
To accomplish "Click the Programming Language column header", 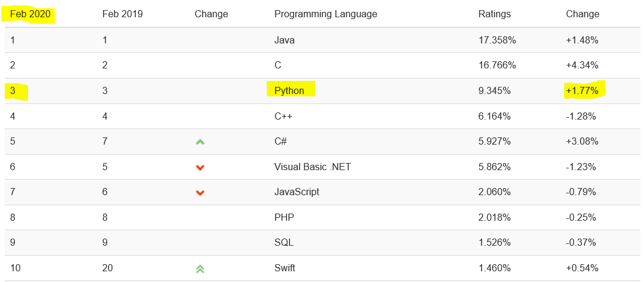I will [325, 14].
